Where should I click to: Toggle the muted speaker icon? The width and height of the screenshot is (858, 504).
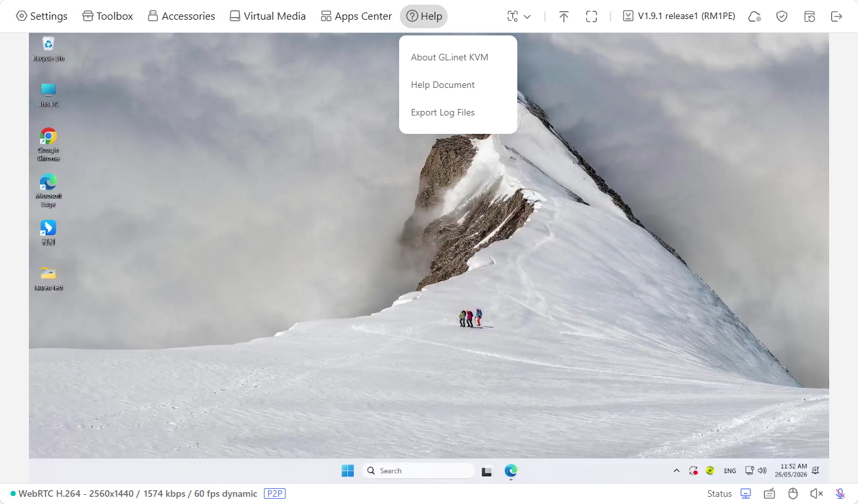817,493
